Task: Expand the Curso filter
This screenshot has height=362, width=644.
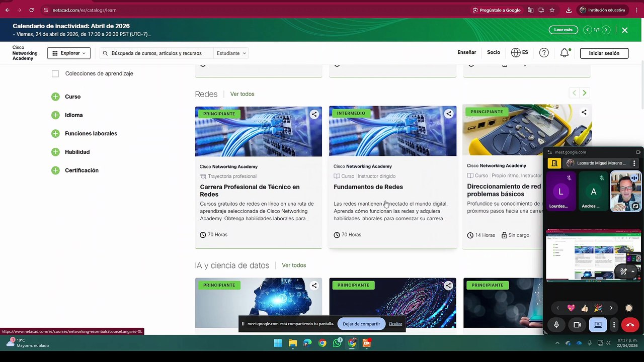Action: [55, 97]
